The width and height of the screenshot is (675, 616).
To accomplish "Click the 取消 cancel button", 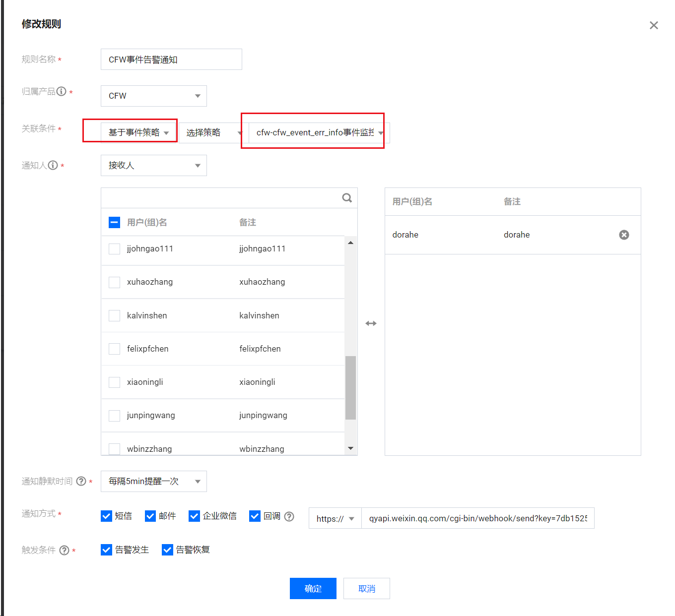I will point(366,588).
